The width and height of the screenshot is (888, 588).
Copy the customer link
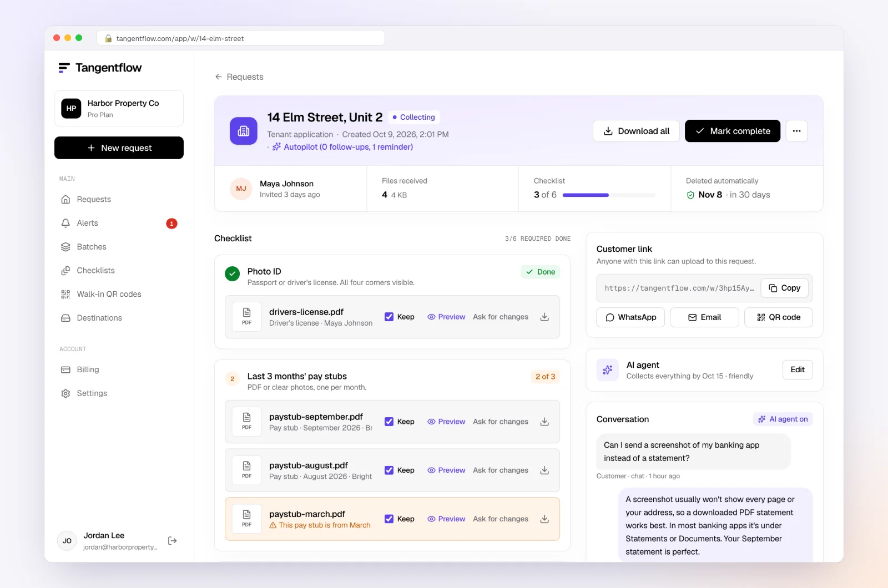(x=784, y=288)
